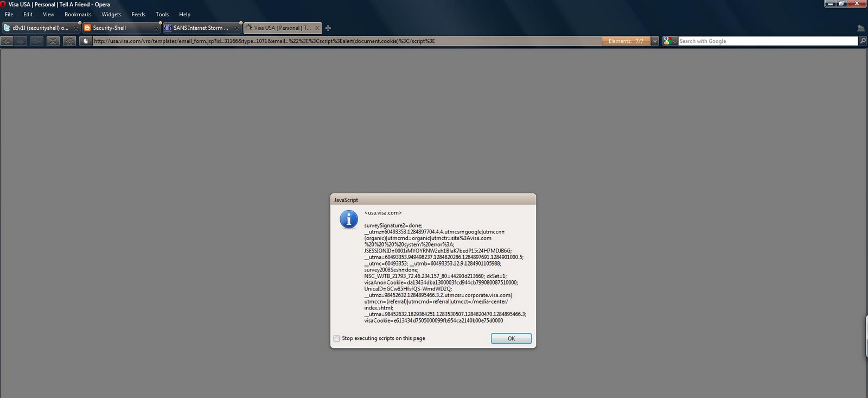Screen dimensions: 868x398
Task: Click the usa.visa.com URL address field
Action: tap(347, 41)
